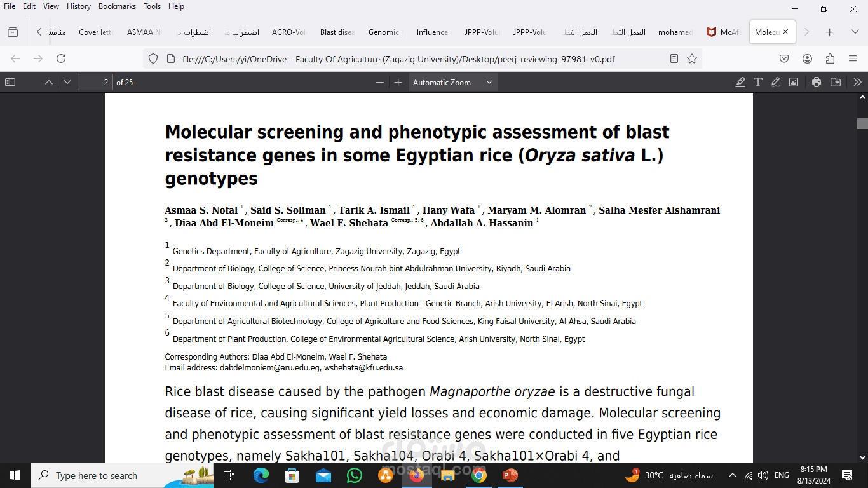Zoom out the PDF document
This screenshot has height=488, width=868.
tap(380, 82)
